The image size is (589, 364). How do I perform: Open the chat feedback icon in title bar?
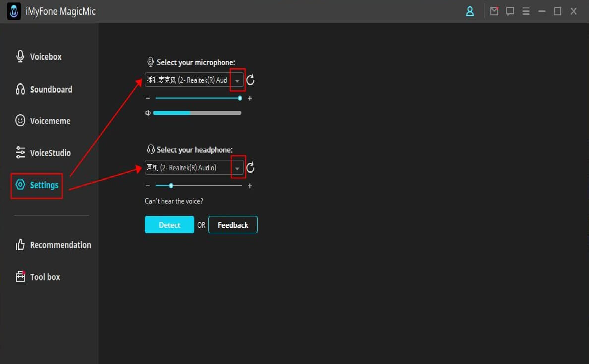510,11
